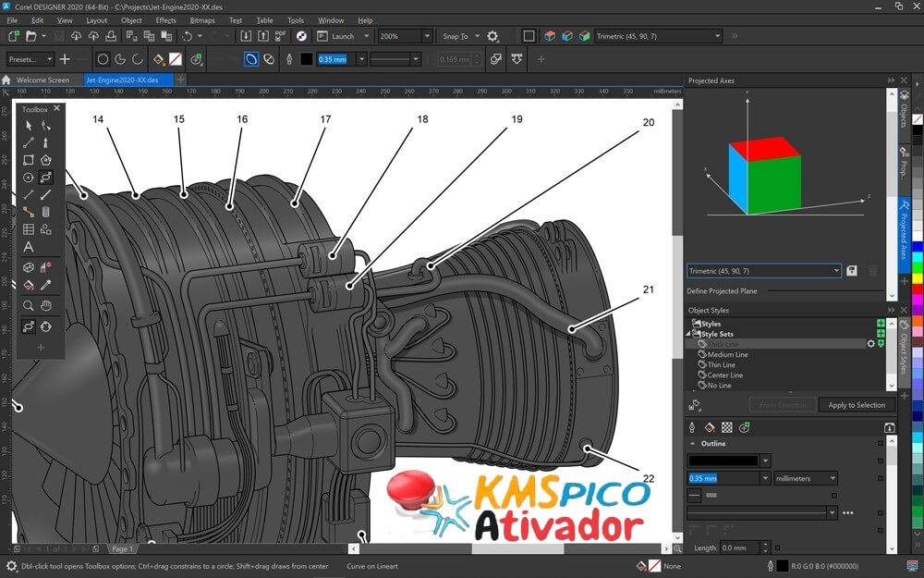Click the New document icon

pos(13,36)
